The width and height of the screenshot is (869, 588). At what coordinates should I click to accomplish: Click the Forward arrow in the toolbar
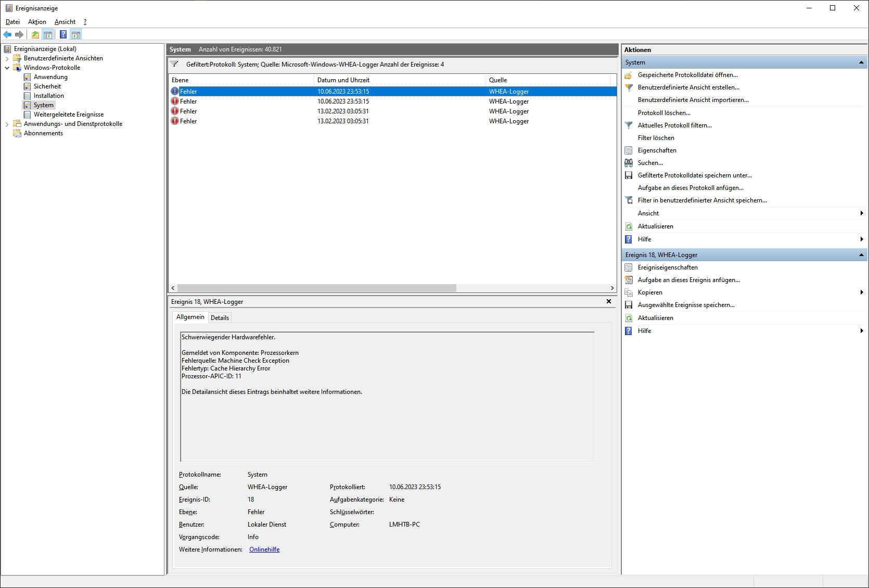click(19, 35)
